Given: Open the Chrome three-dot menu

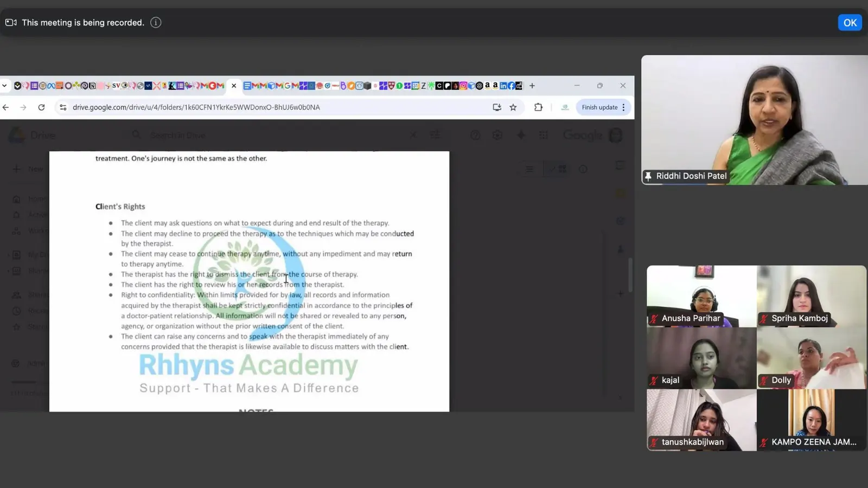Looking at the screenshot, I should click(624, 107).
